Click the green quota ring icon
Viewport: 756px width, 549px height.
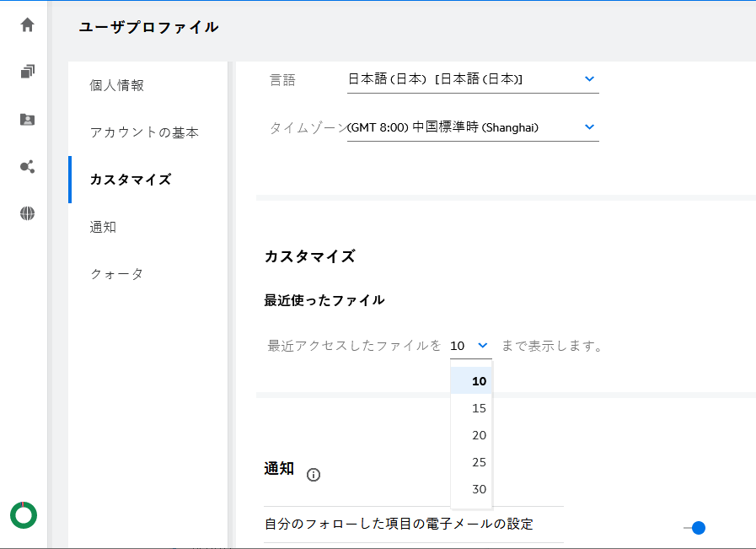point(24,514)
